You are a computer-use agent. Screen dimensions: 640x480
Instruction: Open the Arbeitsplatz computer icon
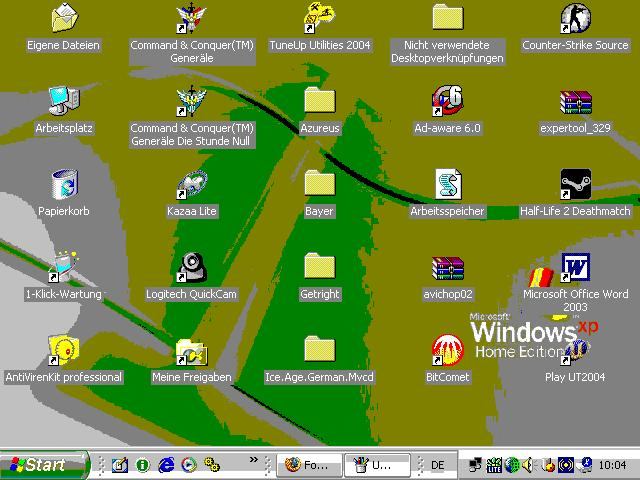64,101
